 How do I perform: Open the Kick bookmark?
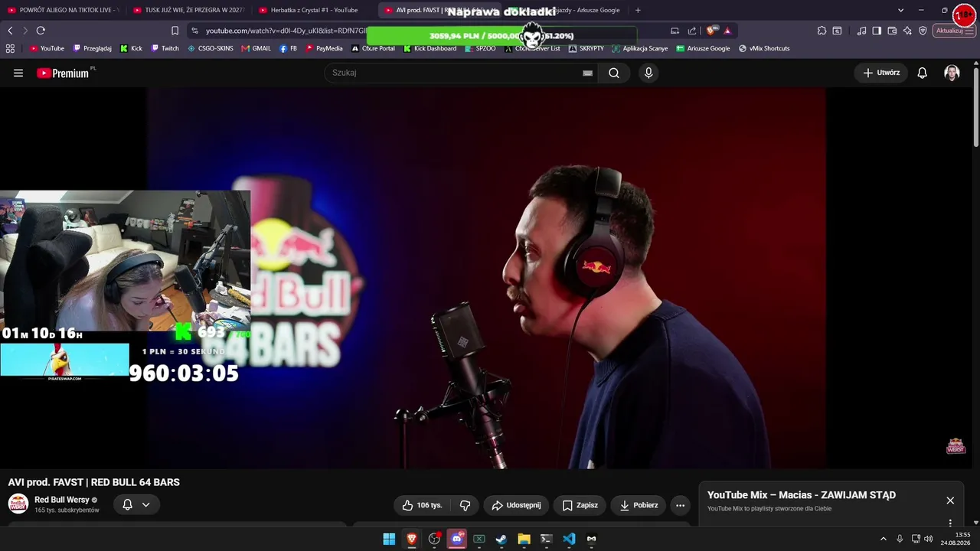coord(132,48)
